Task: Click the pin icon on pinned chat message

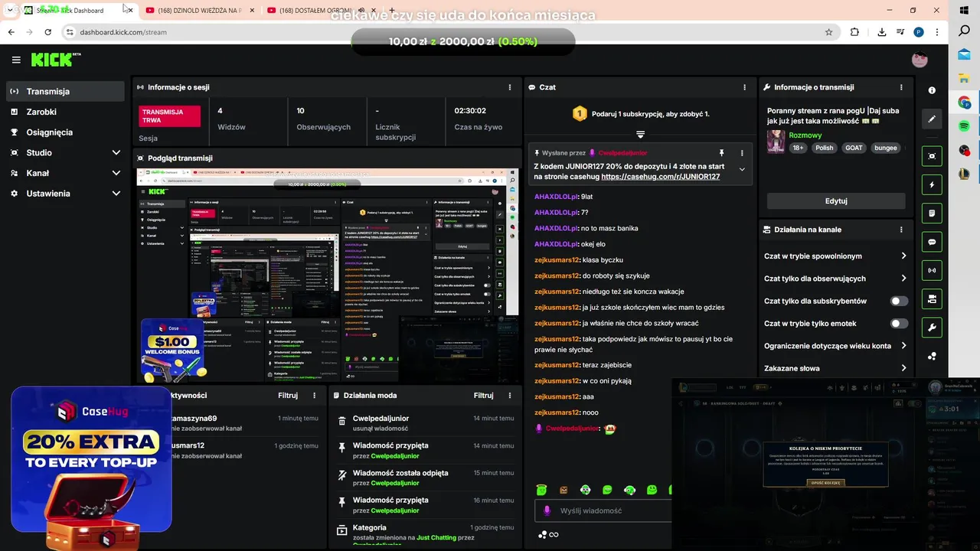Action: pyautogui.click(x=721, y=153)
